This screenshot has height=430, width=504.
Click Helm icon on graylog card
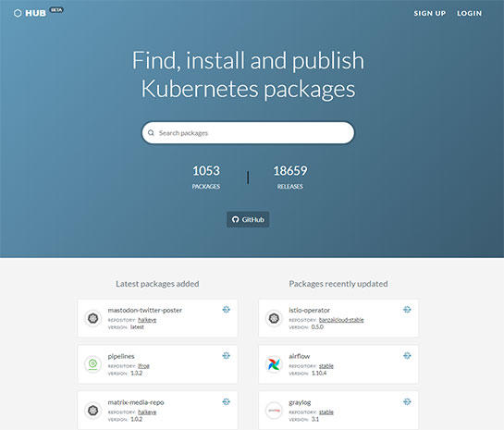coord(407,401)
